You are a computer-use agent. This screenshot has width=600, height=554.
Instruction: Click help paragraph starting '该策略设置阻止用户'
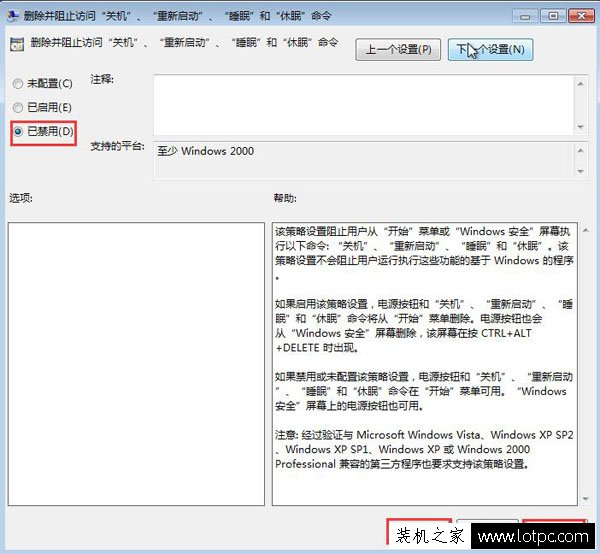(x=424, y=253)
